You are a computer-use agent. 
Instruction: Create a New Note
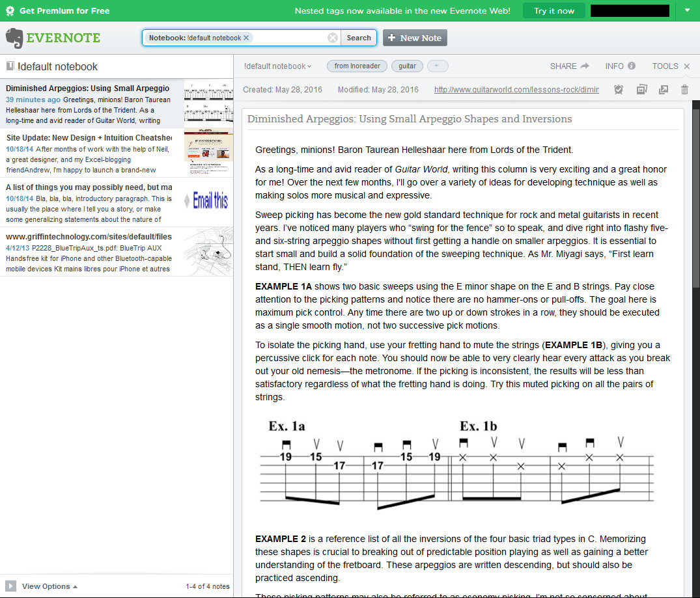(415, 38)
